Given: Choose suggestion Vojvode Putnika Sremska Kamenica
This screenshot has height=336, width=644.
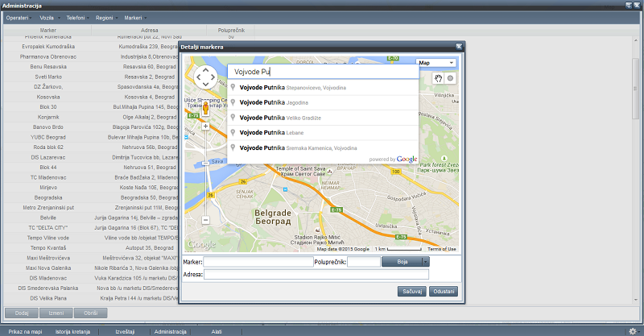Looking at the screenshot, I should [x=324, y=147].
